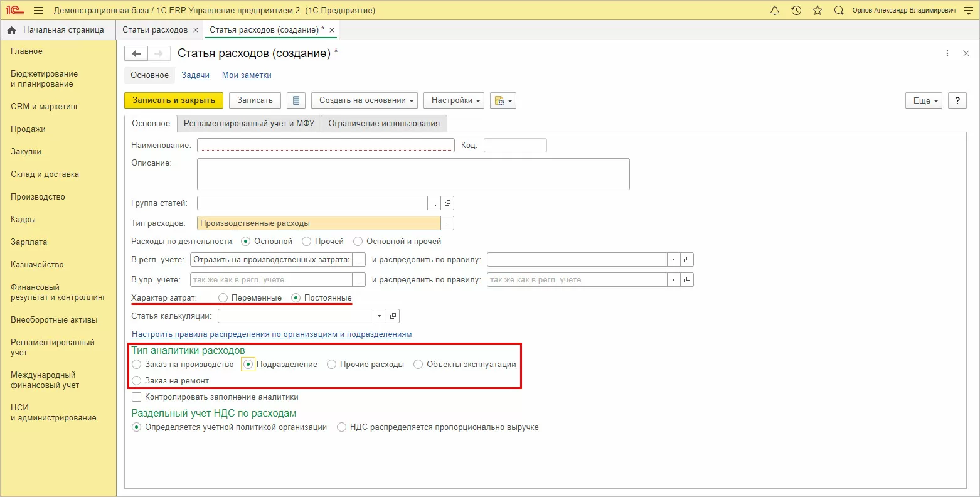The image size is (980, 497).
Task: Open Группа статей item with open icon
Action: [448, 203]
